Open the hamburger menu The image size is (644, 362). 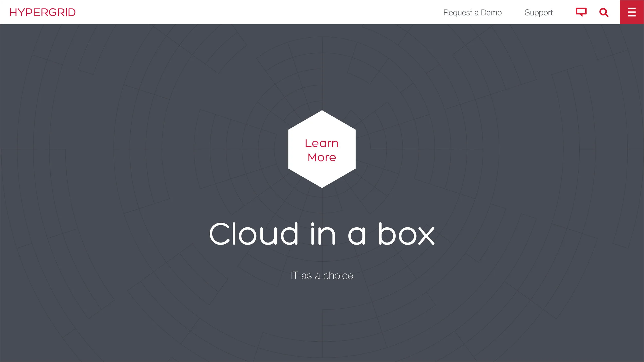(x=632, y=12)
